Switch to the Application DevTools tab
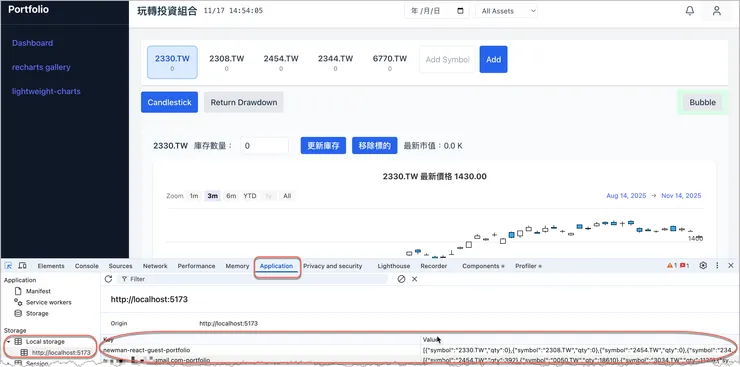This screenshot has width=740, height=367. [x=277, y=266]
